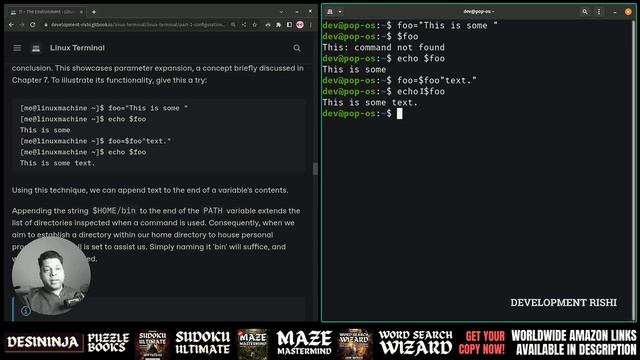640x360 pixels.
Task: Click the 'PATH' inline code text
Action: [x=213, y=211]
